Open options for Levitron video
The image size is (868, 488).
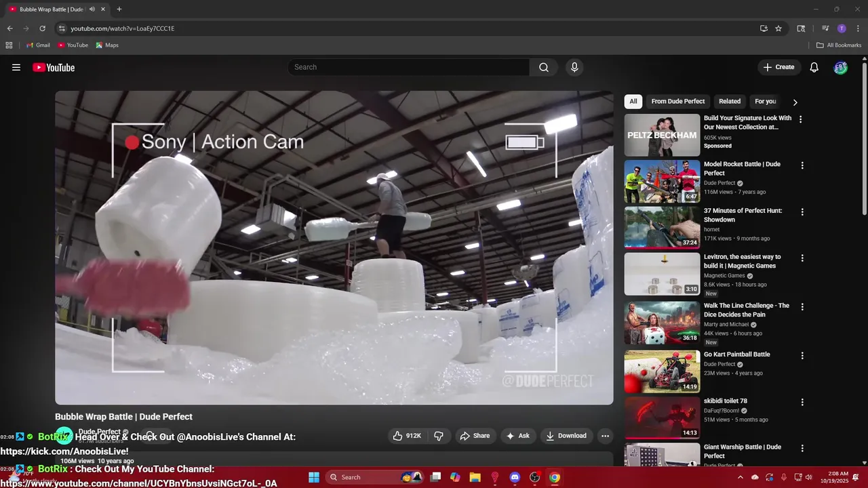point(802,258)
